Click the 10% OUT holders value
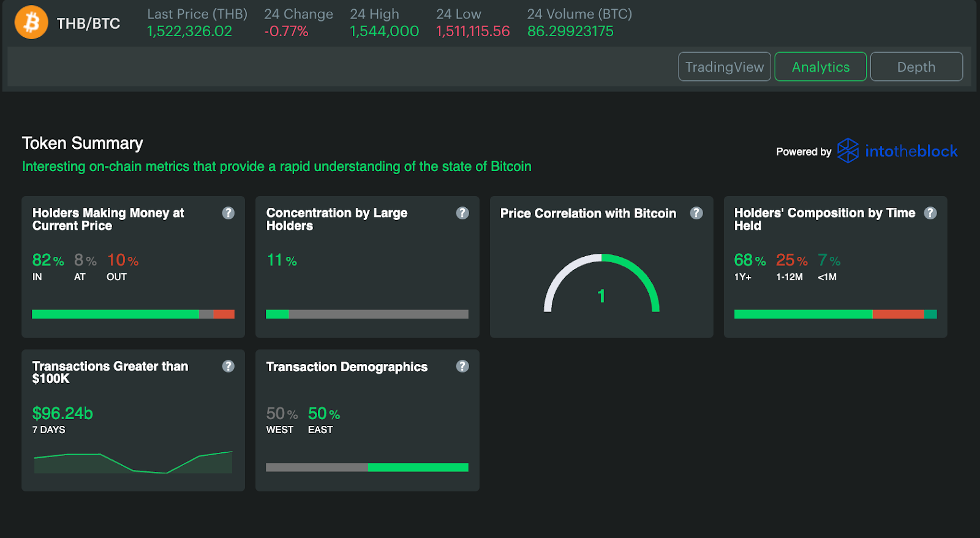 123,260
